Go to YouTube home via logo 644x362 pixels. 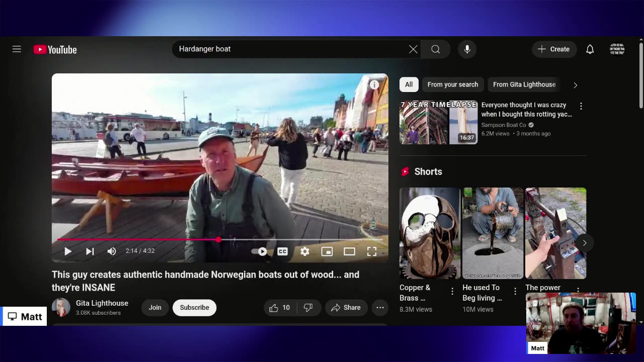pyautogui.click(x=55, y=49)
